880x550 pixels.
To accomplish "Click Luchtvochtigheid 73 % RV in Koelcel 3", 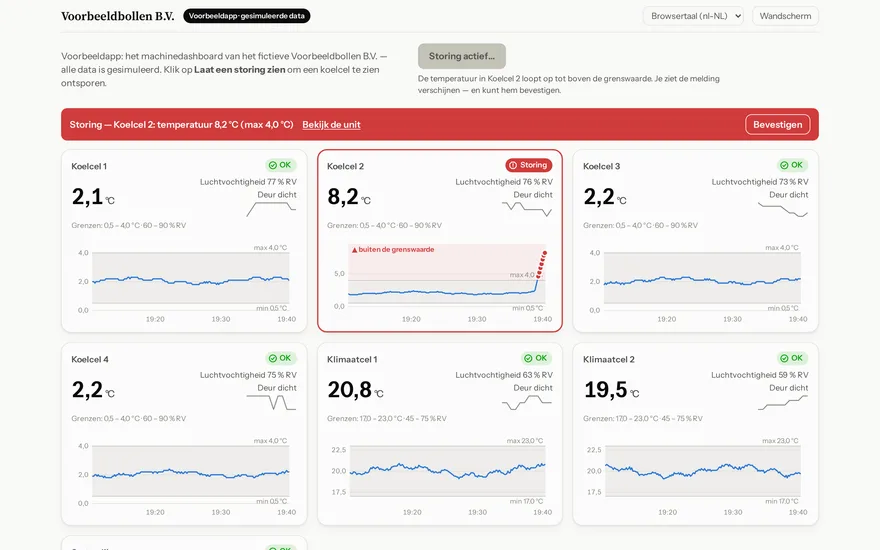I will (x=760, y=182).
